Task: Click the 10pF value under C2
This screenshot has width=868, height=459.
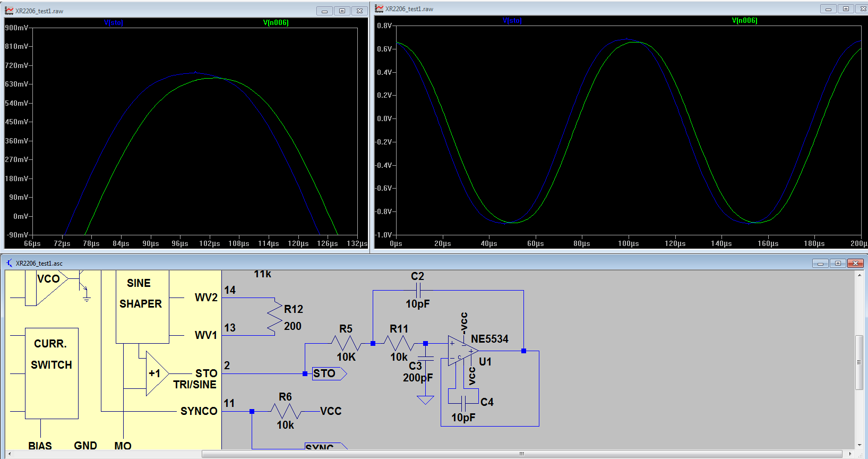Action: click(x=418, y=304)
